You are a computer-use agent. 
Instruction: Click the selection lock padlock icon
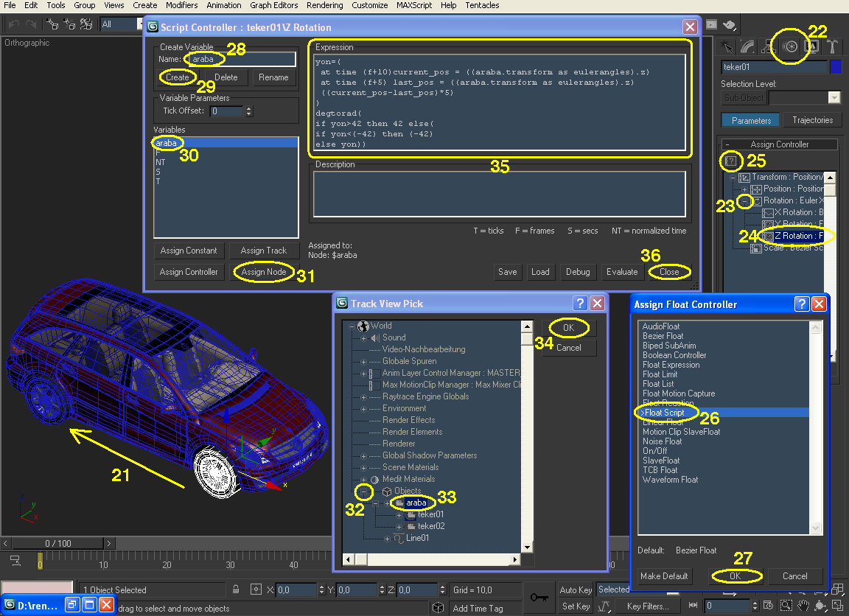click(236, 589)
